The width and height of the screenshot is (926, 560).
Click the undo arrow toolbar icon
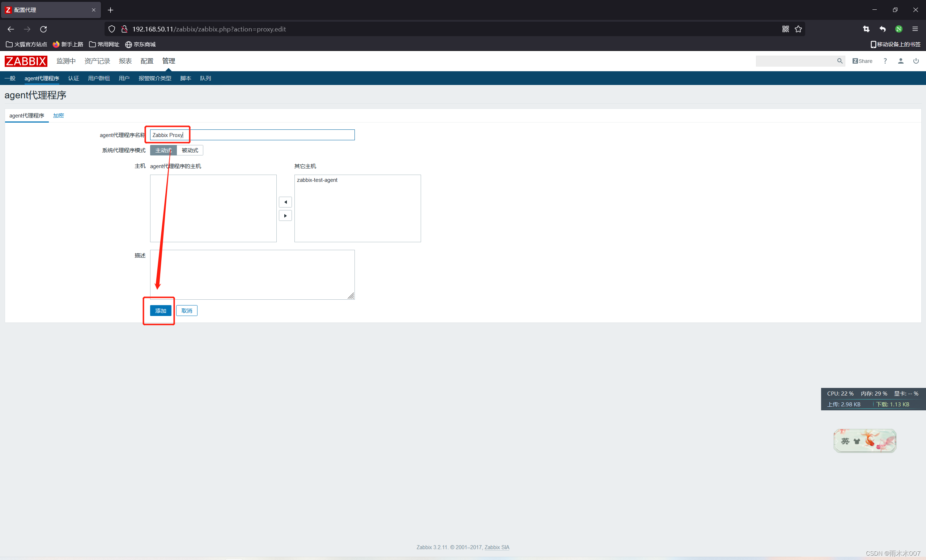(882, 29)
